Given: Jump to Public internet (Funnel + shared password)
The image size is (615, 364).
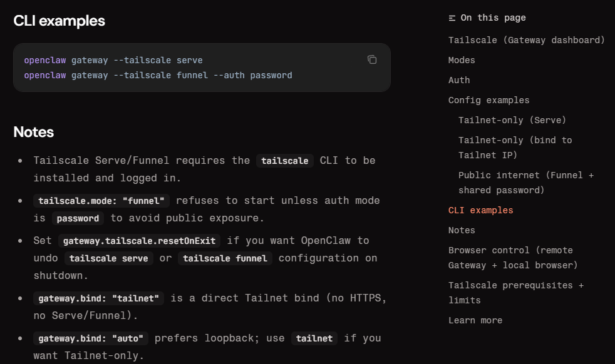Looking at the screenshot, I should 526,183.
